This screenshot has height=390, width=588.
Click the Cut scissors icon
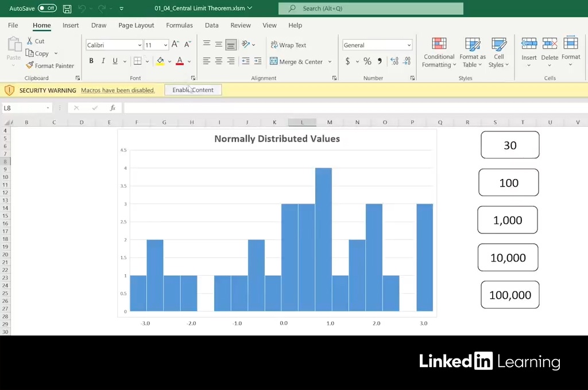(30, 41)
